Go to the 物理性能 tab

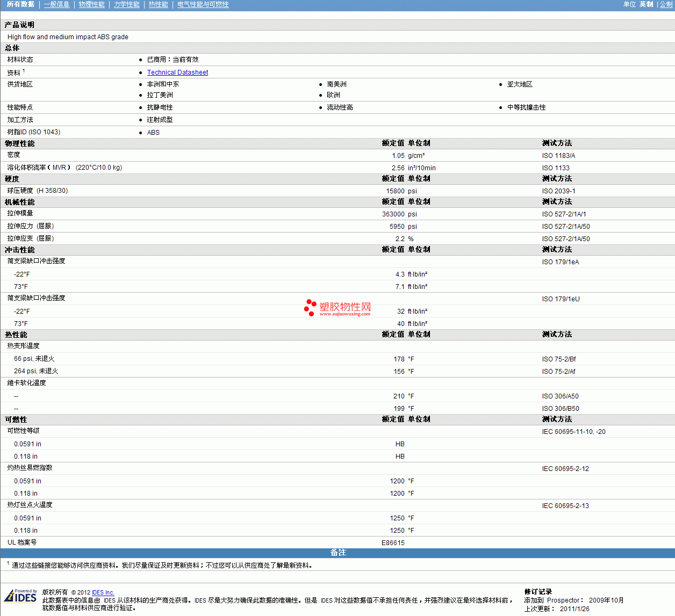coord(91,4)
